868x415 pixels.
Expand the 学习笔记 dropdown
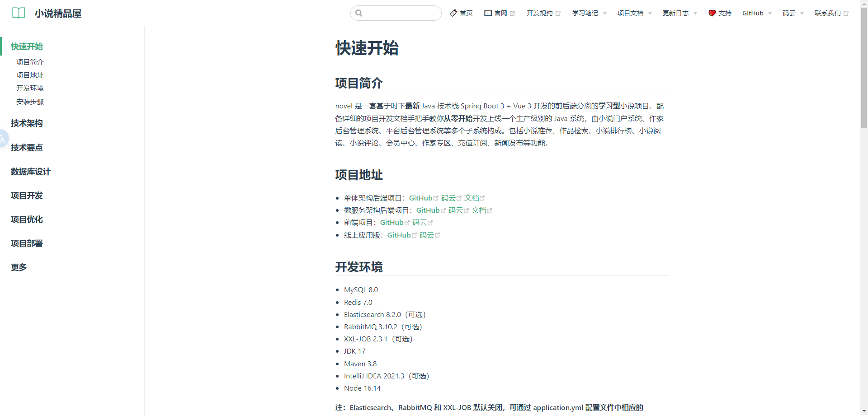point(585,13)
